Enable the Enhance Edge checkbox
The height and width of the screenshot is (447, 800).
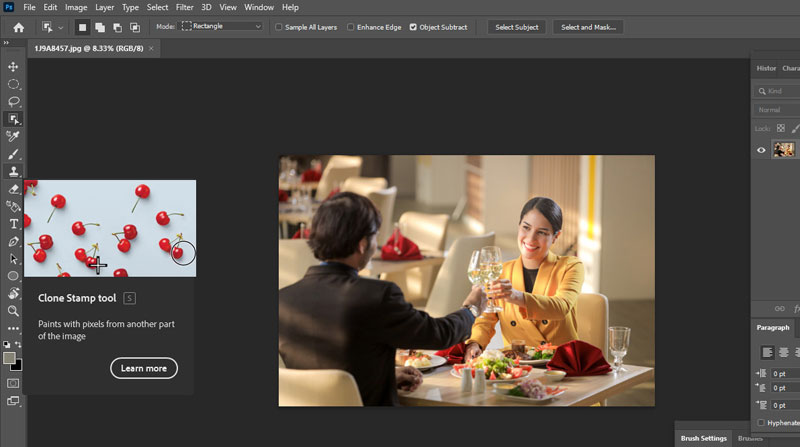(351, 27)
